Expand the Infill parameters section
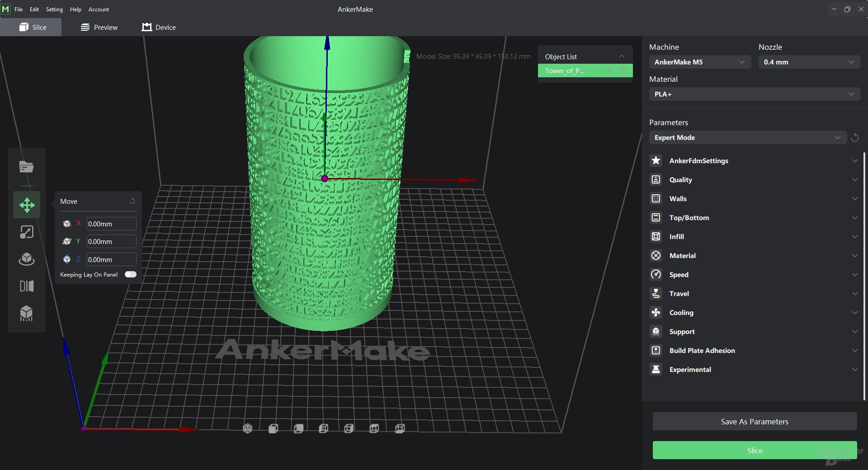Image resolution: width=868 pixels, height=470 pixels. 754,236
